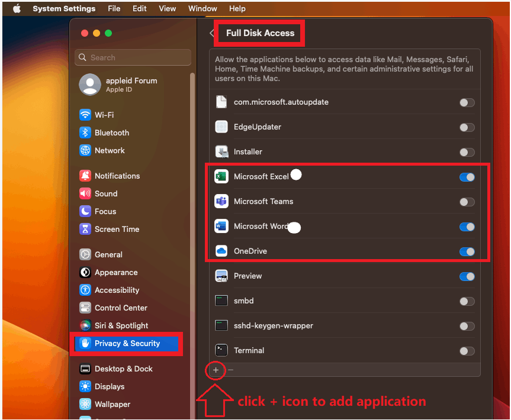Select the Control Center icon
This screenshot has width=511, height=420.
(x=85, y=308)
